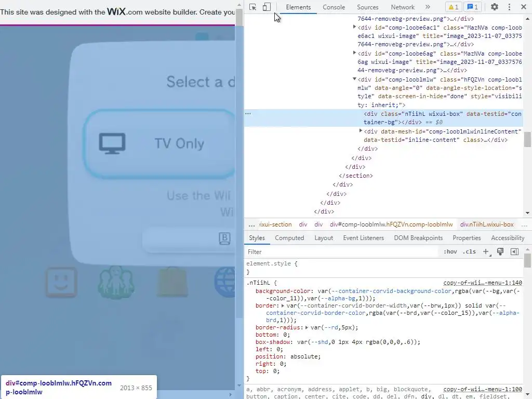Expand the comp-loobe6ag div node
This screenshot has height=399, width=532.
click(354, 53)
